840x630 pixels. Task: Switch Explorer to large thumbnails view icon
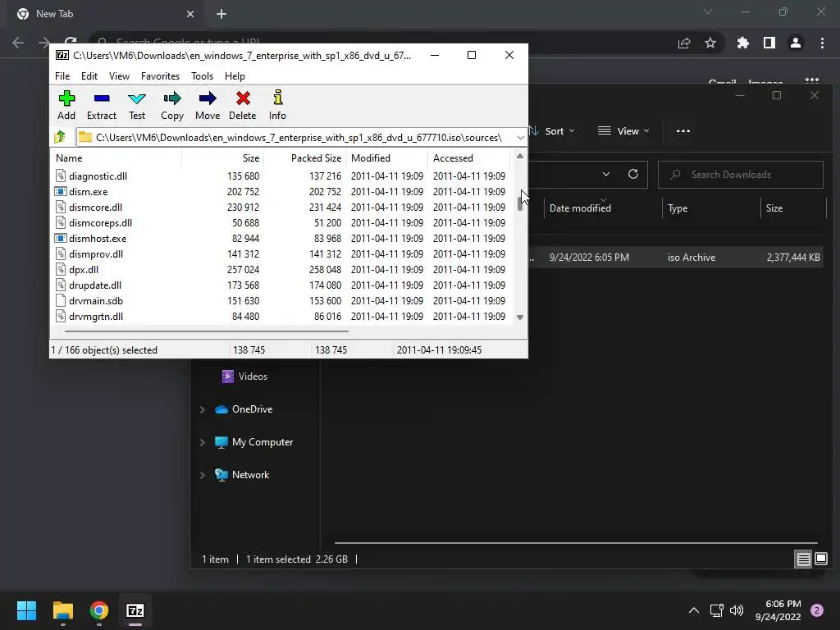coord(821,559)
